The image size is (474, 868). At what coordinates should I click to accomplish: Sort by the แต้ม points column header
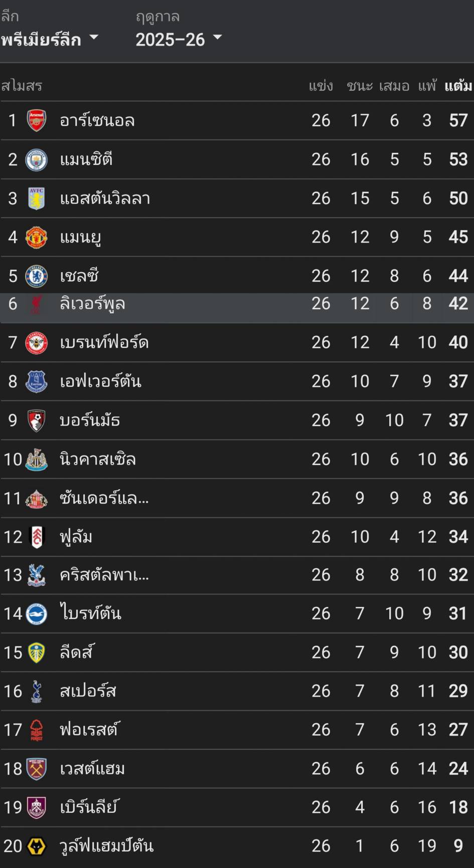(x=458, y=86)
